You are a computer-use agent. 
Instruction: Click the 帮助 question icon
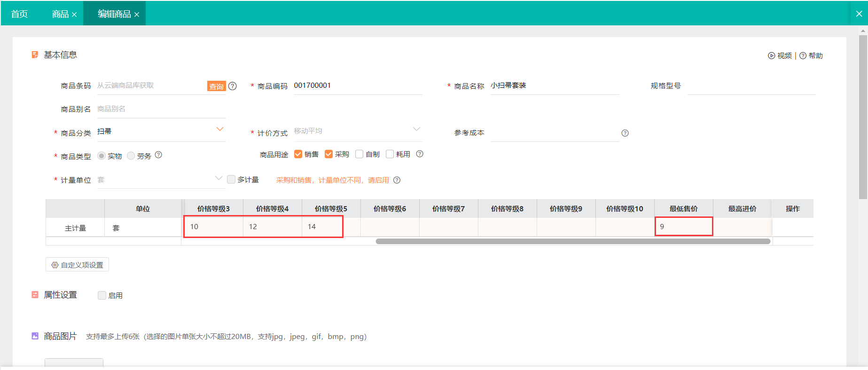803,55
